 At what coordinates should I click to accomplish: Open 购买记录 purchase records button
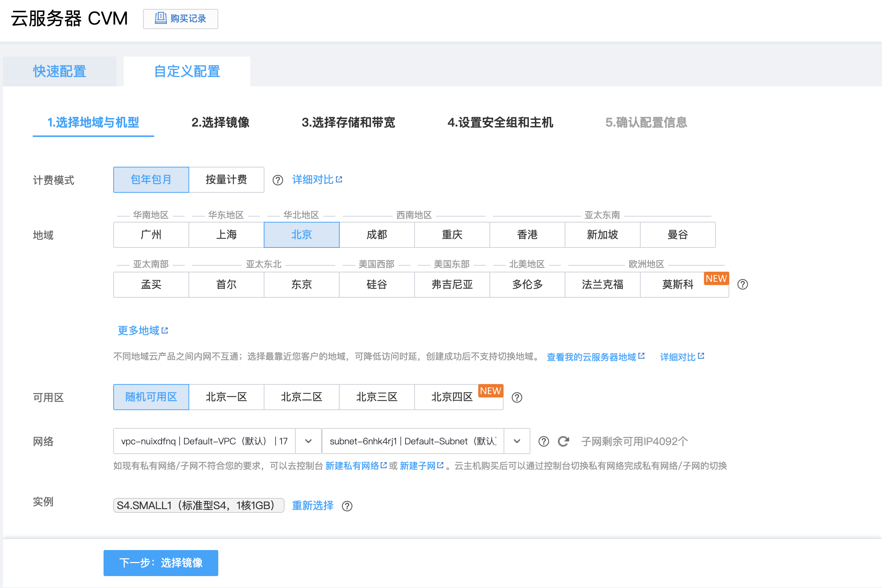(x=181, y=19)
